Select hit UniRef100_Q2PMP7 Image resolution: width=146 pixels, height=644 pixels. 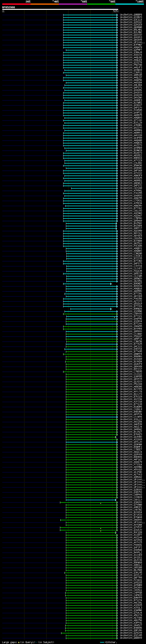point(131,50)
